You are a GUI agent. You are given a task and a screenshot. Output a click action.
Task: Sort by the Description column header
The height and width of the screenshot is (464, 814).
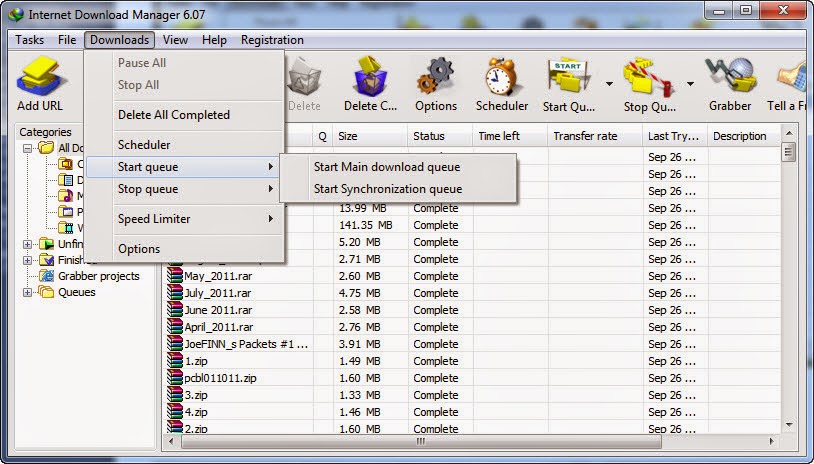point(744,136)
